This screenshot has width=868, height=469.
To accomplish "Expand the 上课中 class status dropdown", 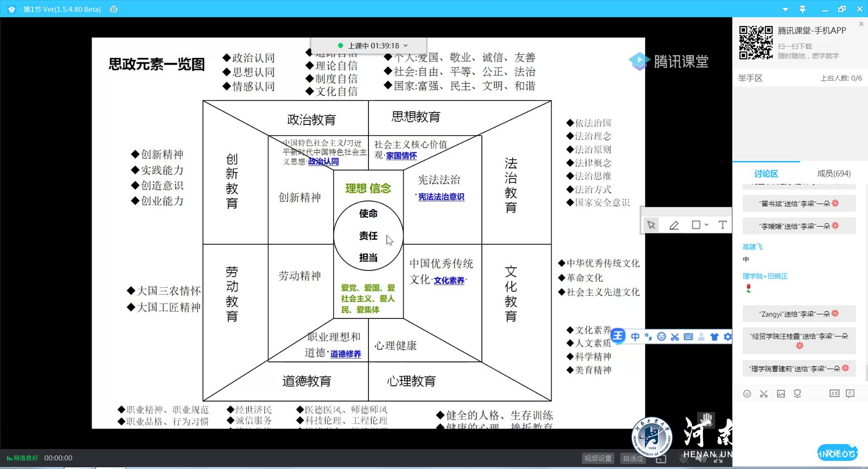I will (406, 46).
